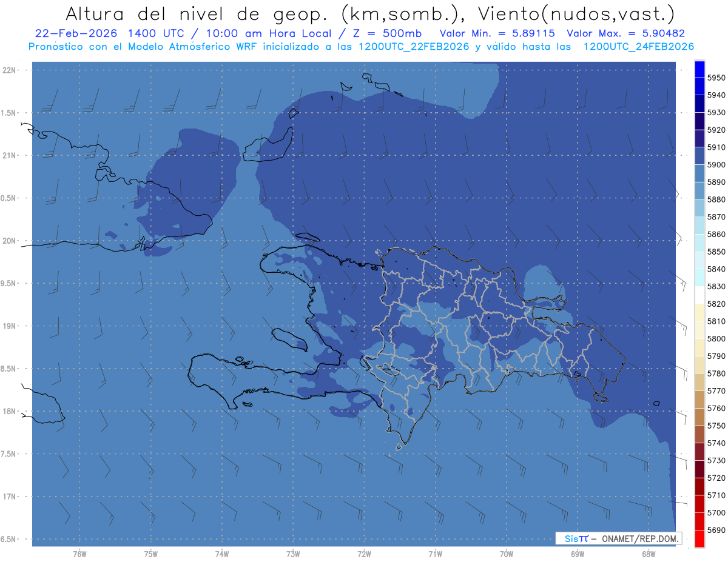Screen dimensions: 728x562
Task: Click the '18N' latitude axis label
Action: 9,411
